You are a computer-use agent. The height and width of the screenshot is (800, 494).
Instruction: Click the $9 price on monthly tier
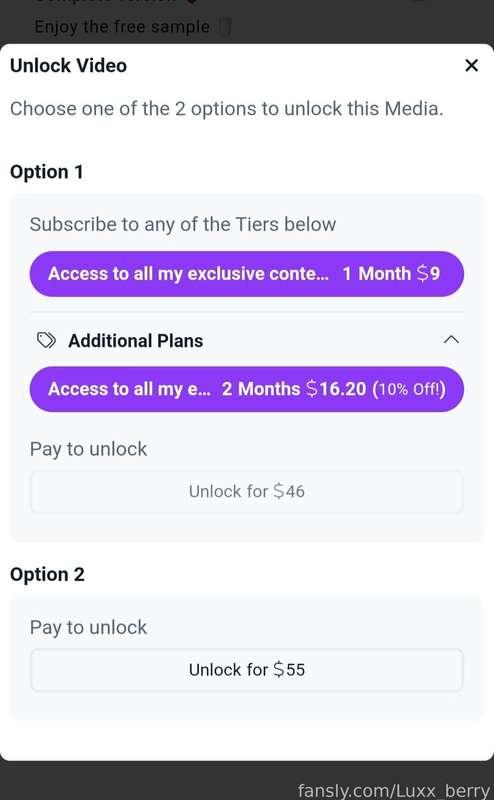tap(428, 274)
